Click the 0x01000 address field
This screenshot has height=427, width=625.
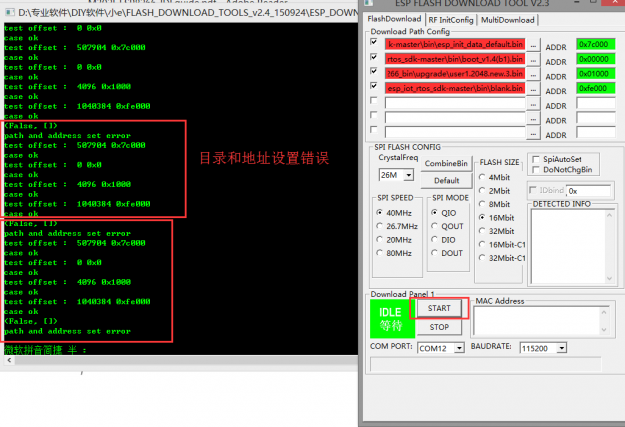[x=596, y=74]
